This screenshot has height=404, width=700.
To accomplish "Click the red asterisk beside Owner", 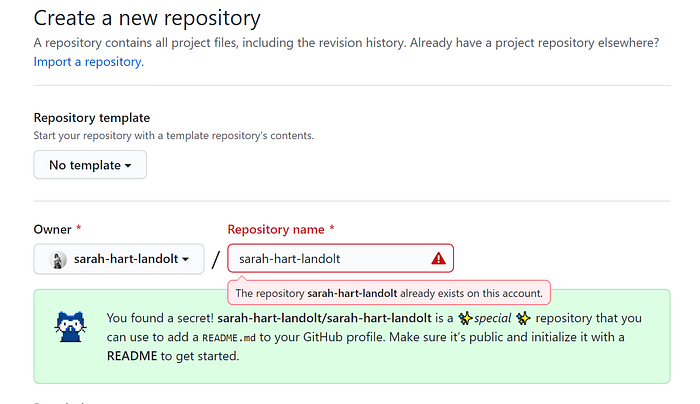I will 79,229.
